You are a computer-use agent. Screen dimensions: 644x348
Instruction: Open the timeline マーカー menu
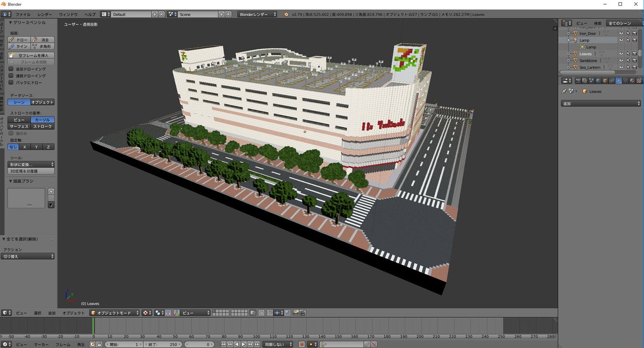pos(41,344)
